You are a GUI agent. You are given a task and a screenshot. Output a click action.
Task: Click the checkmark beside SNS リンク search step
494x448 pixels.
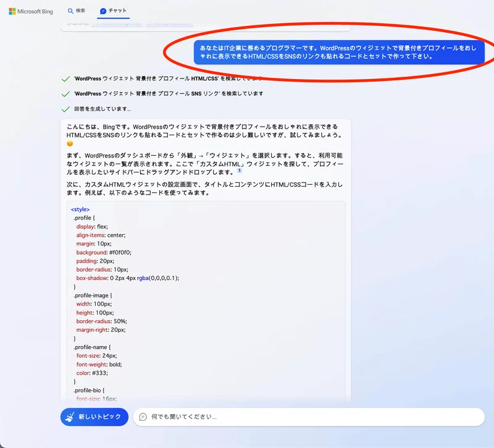65,94
